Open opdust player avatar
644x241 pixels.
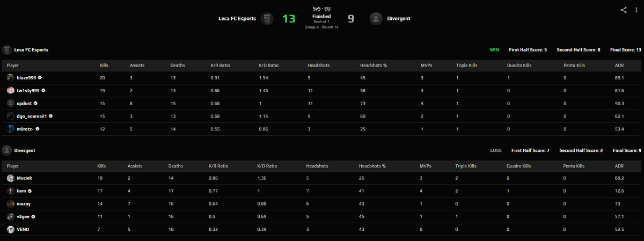pyautogui.click(x=11, y=103)
